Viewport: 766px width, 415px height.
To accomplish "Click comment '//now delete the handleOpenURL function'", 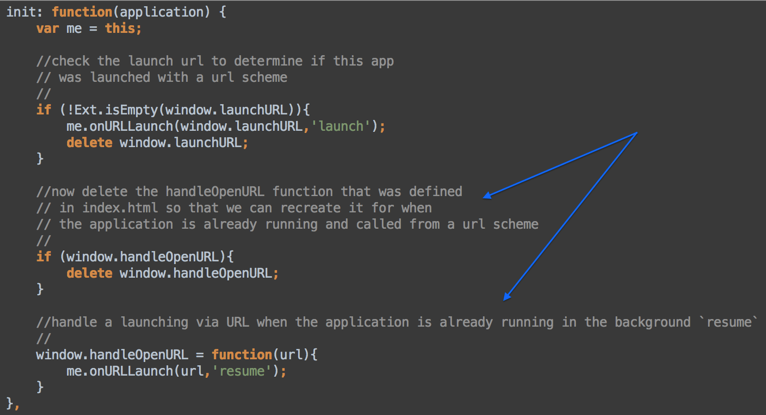I will click(x=249, y=191).
